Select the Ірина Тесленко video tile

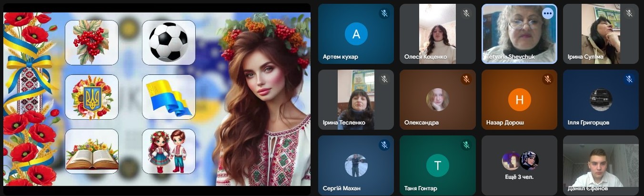point(356,100)
